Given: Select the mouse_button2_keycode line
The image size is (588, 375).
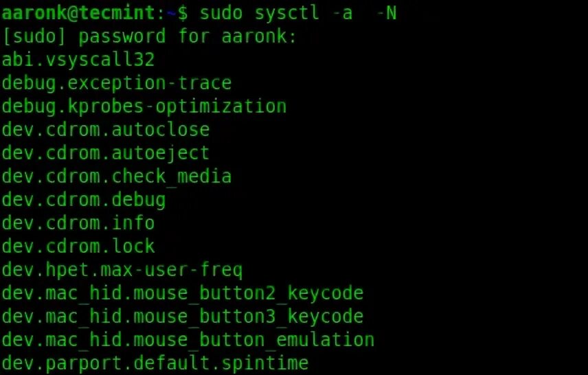Looking at the screenshot, I should click(x=182, y=294).
